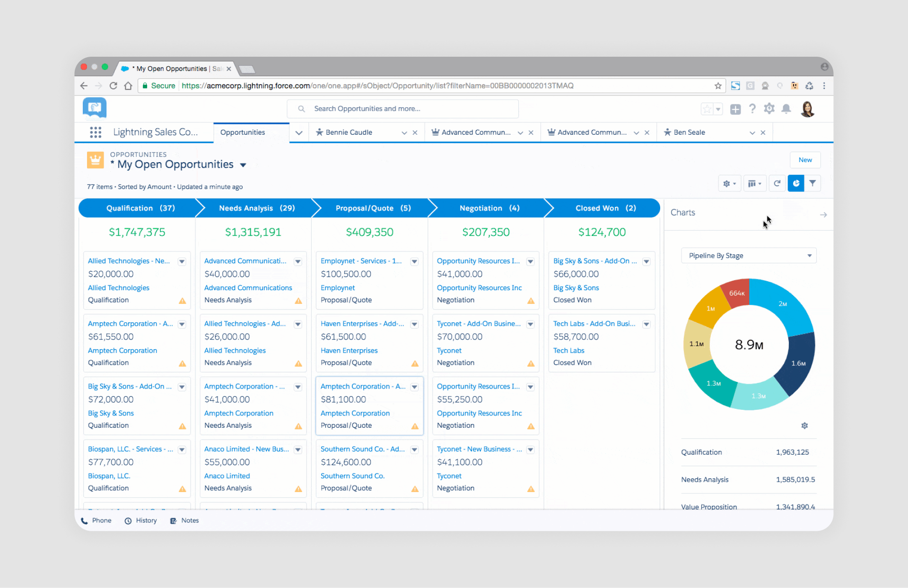The image size is (908, 588).
Task: Open Notes utility in footer
Action: [x=184, y=520]
